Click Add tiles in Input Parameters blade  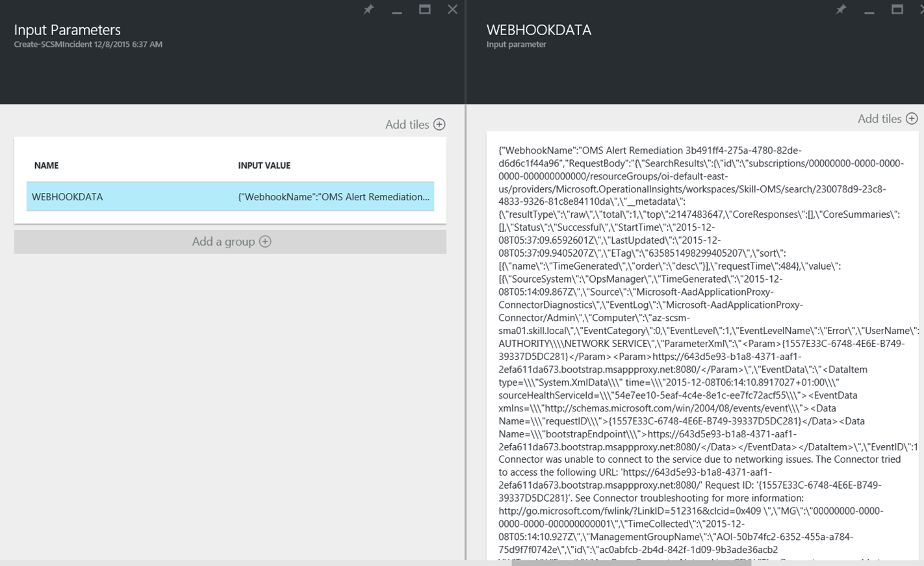[x=415, y=124]
